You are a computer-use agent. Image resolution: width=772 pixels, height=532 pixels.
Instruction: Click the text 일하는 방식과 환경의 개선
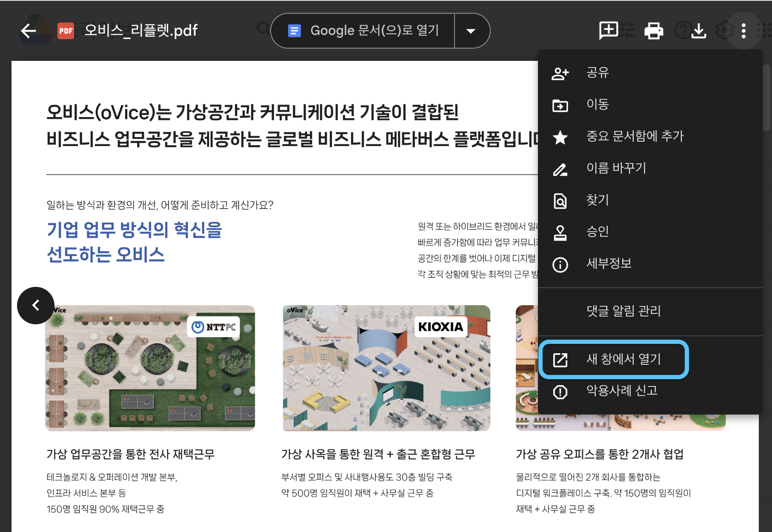(x=102, y=205)
